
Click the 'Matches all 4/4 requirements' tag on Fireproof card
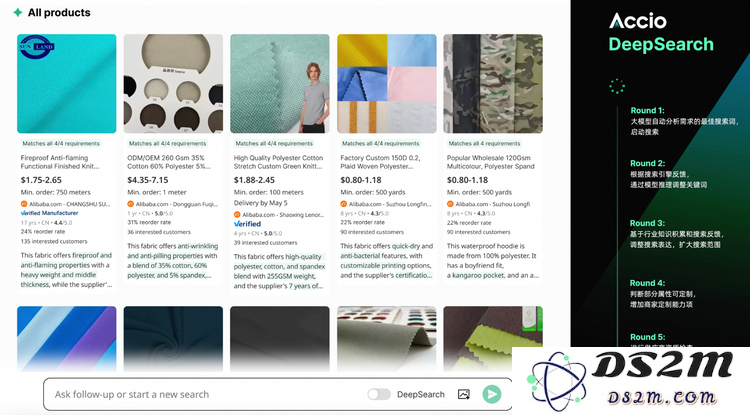pos(61,143)
